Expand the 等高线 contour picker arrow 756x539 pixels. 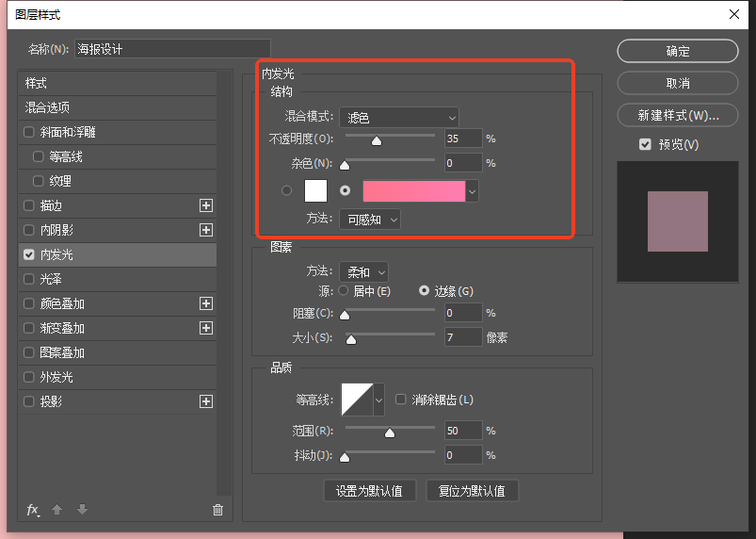pyautogui.click(x=379, y=400)
